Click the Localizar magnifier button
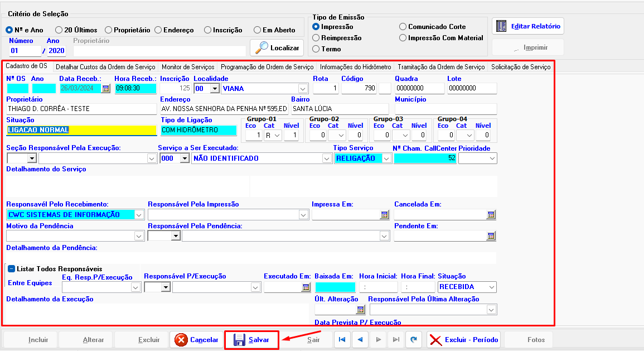Viewport: 644px width, 351px height. click(277, 47)
